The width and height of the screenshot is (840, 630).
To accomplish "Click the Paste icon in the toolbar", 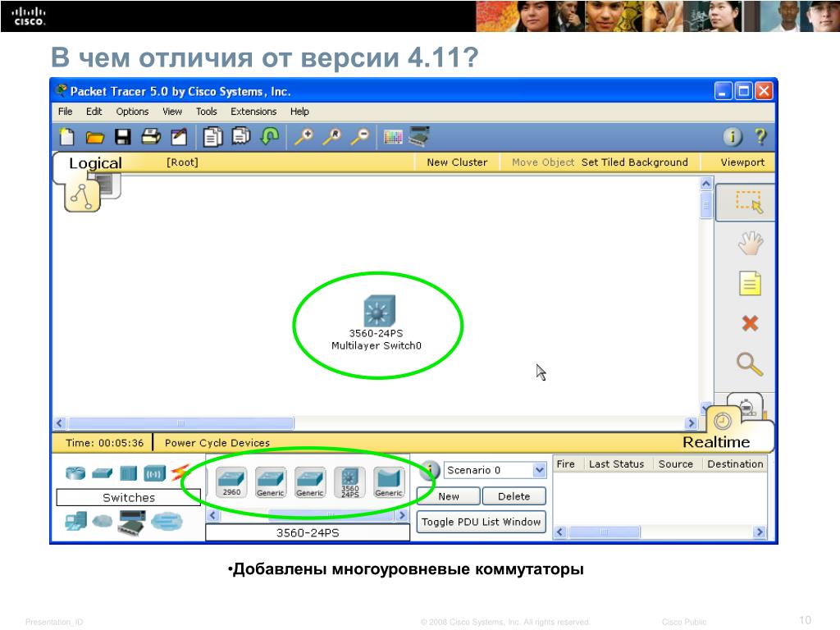I will click(241, 137).
